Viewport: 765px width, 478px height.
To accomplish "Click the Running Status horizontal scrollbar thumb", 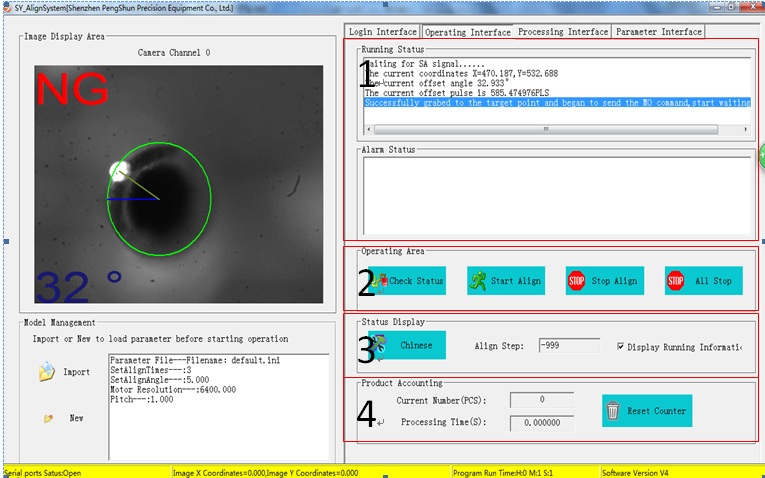I will coord(544,129).
